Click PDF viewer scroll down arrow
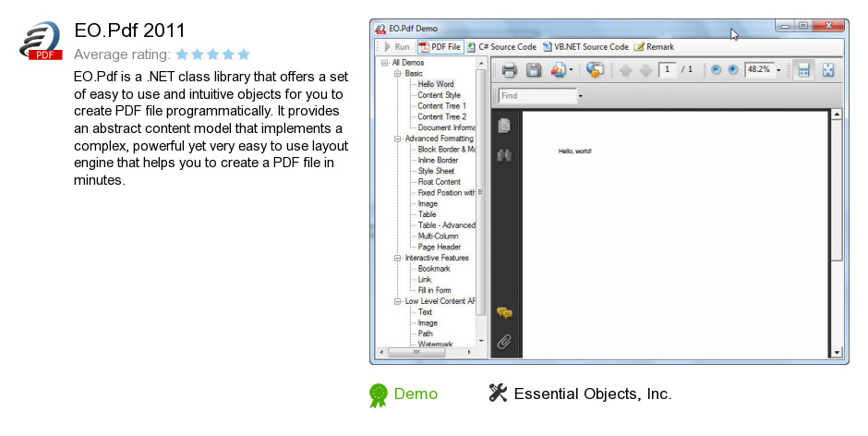The height and width of the screenshot is (436, 868). [x=837, y=352]
